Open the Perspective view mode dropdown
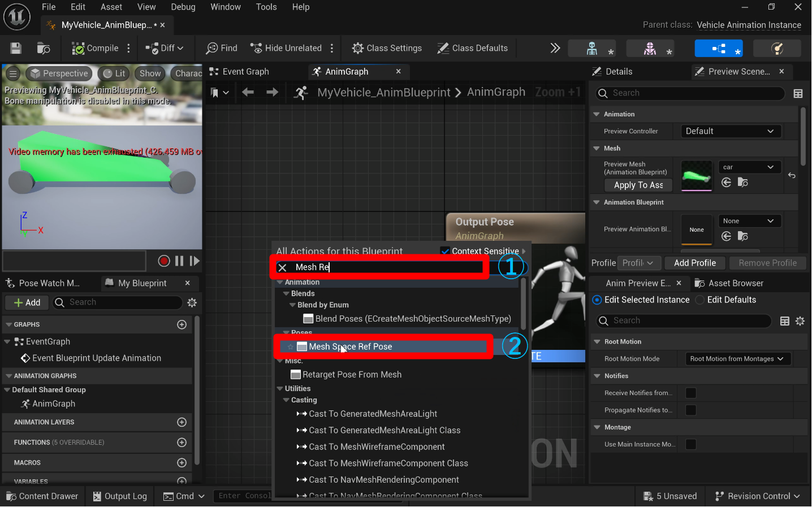 (x=59, y=73)
